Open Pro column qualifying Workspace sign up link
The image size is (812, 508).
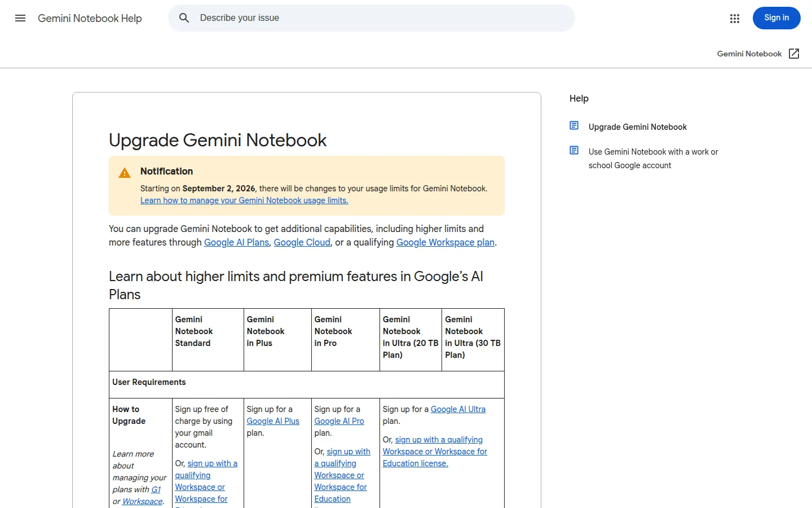pos(342,475)
